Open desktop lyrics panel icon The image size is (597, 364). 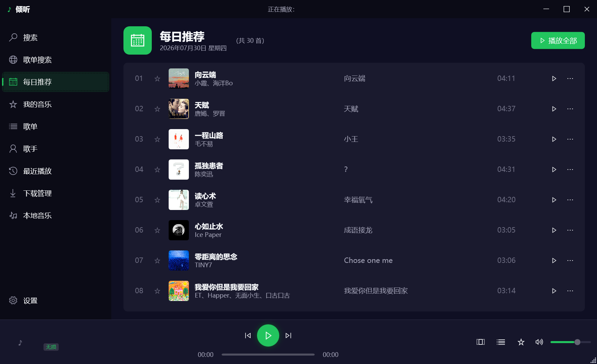coord(481,342)
